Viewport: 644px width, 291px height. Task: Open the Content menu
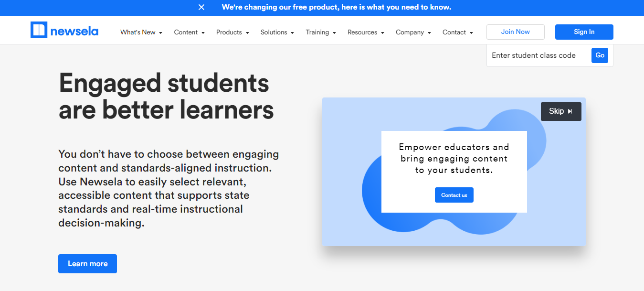tap(186, 32)
